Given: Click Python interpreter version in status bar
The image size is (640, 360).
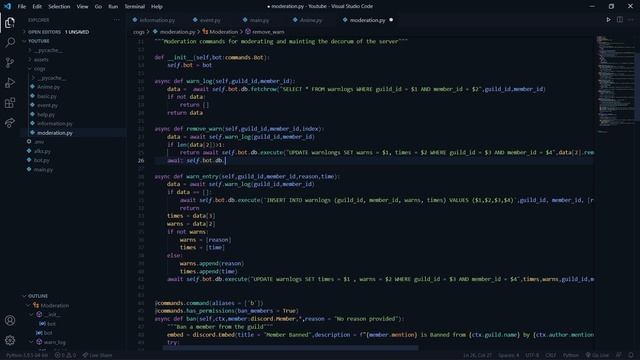Looking at the screenshot, I should (x=27, y=355).
